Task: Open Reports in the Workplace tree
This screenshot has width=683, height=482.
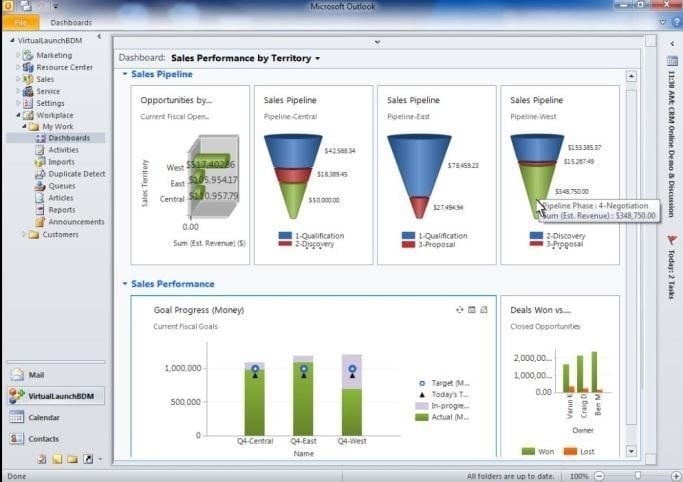Action: click(61, 210)
